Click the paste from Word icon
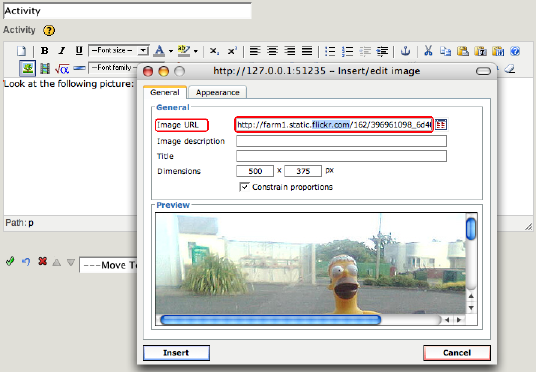Viewport: 536px width, 372px height. pos(498,51)
